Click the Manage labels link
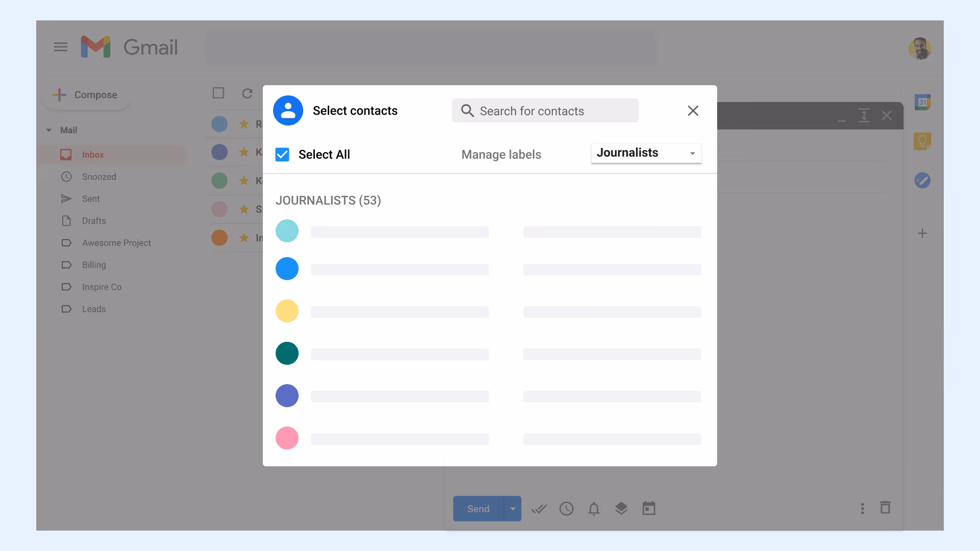The width and height of the screenshot is (980, 551). pos(501,155)
